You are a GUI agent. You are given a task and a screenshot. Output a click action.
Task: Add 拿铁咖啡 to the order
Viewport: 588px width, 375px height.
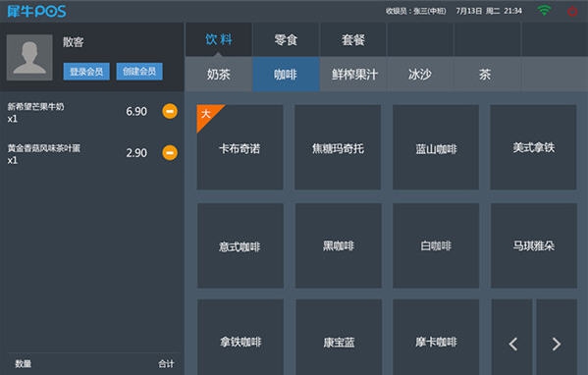click(241, 337)
